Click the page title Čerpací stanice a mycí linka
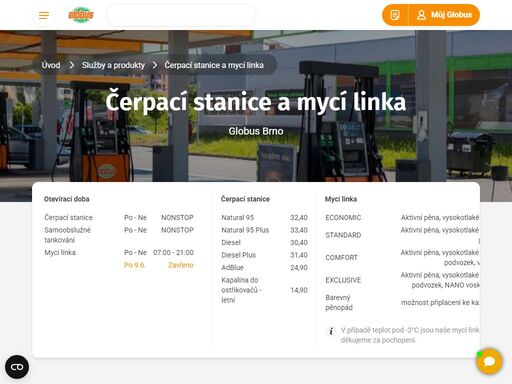The height and width of the screenshot is (384, 512). click(x=256, y=102)
